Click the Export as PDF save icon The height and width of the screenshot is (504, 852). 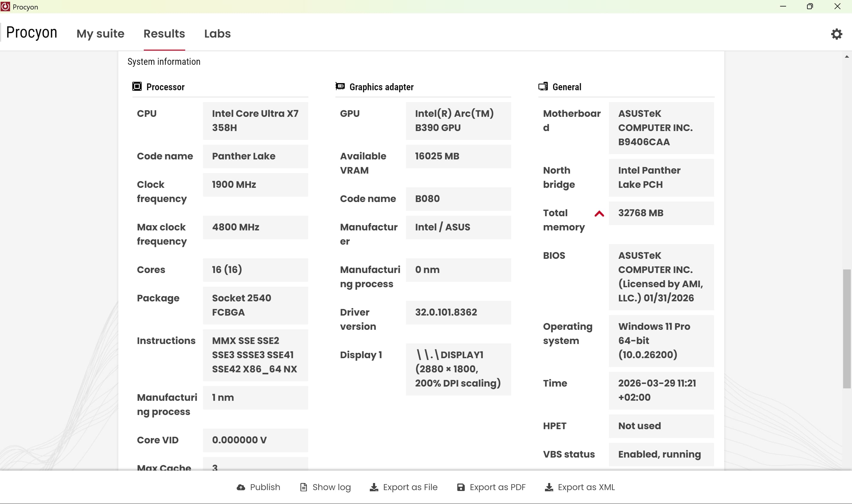[x=461, y=487]
